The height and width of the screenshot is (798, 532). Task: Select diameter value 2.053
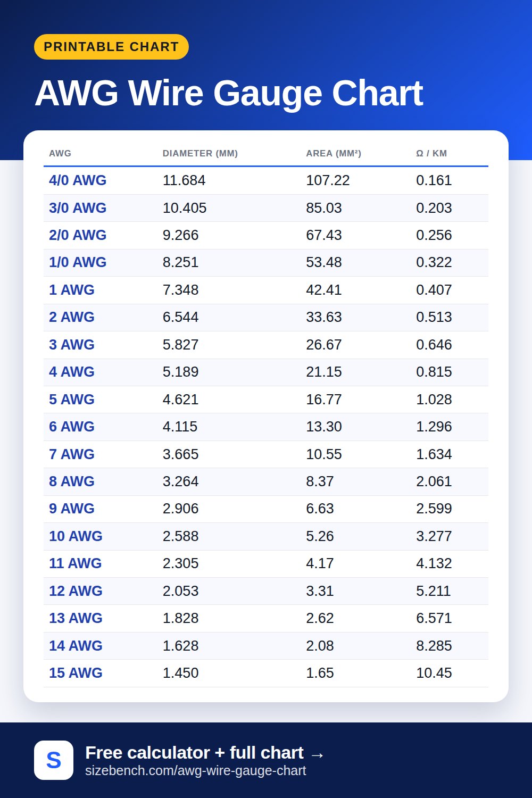pyautogui.click(x=181, y=591)
